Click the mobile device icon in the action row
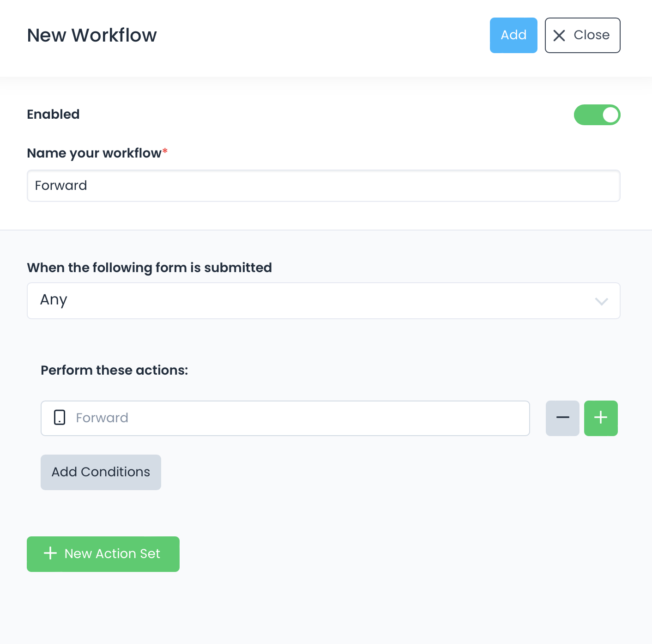Viewport: 652px width, 644px height. click(60, 418)
